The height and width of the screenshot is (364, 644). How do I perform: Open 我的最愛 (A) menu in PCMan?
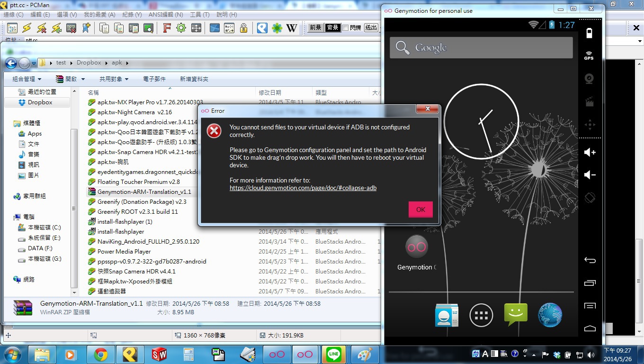pos(99,15)
